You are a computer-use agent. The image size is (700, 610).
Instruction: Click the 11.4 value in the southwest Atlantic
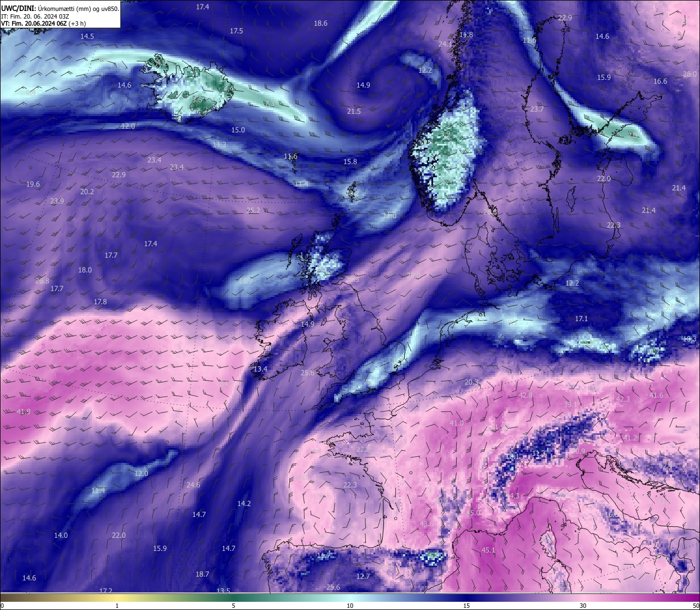coord(98,491)
